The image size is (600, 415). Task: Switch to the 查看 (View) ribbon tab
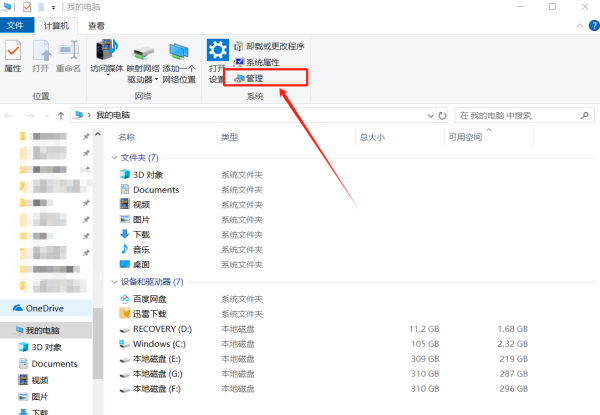click(95, 25)
